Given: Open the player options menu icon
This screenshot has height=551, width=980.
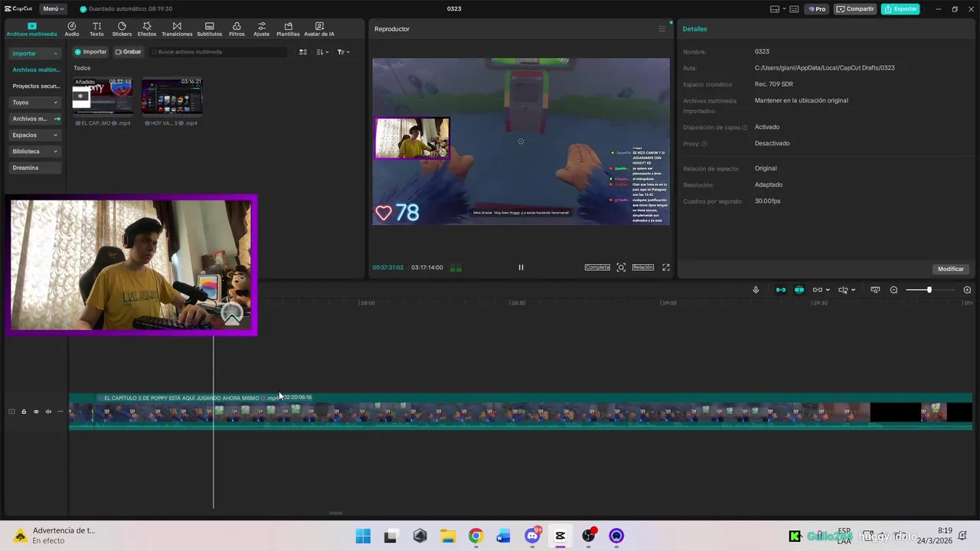Looking at the screenshot, I should click(662, 29).
